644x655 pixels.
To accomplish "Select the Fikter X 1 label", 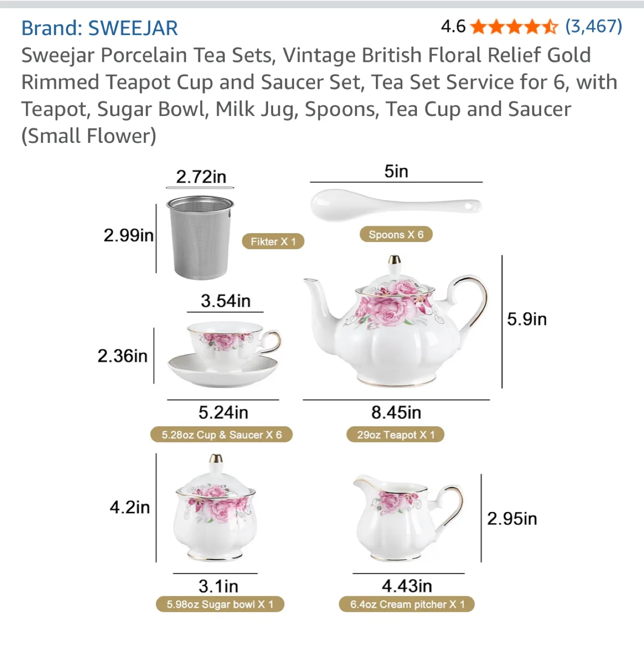I will (273, 241).
